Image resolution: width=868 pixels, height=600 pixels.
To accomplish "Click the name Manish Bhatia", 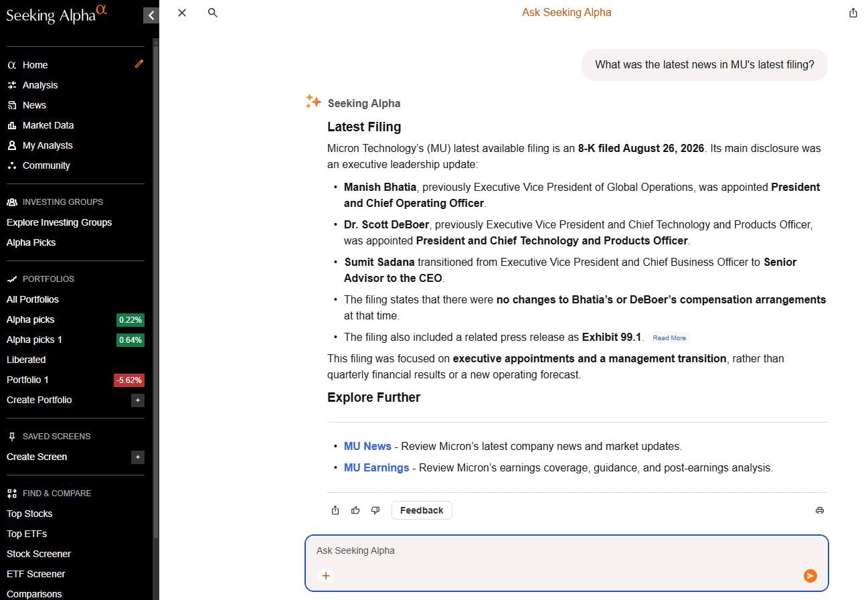I will point(380,187).
